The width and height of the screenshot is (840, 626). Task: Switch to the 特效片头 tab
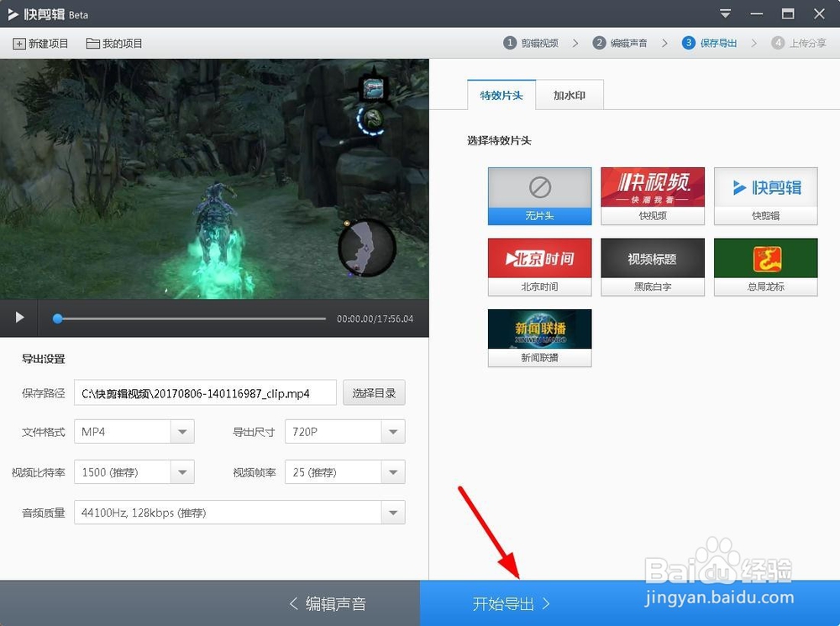tap(501, 95)
